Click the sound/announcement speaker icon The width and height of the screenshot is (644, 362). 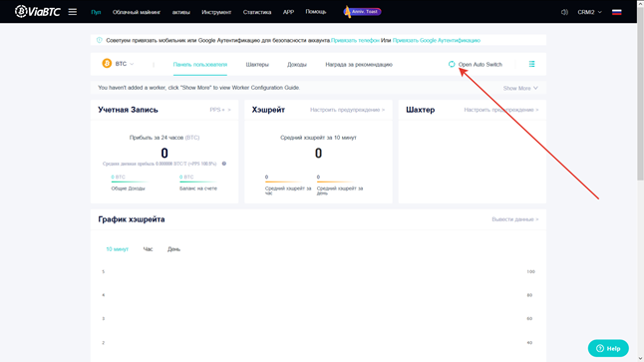[564, 12]
